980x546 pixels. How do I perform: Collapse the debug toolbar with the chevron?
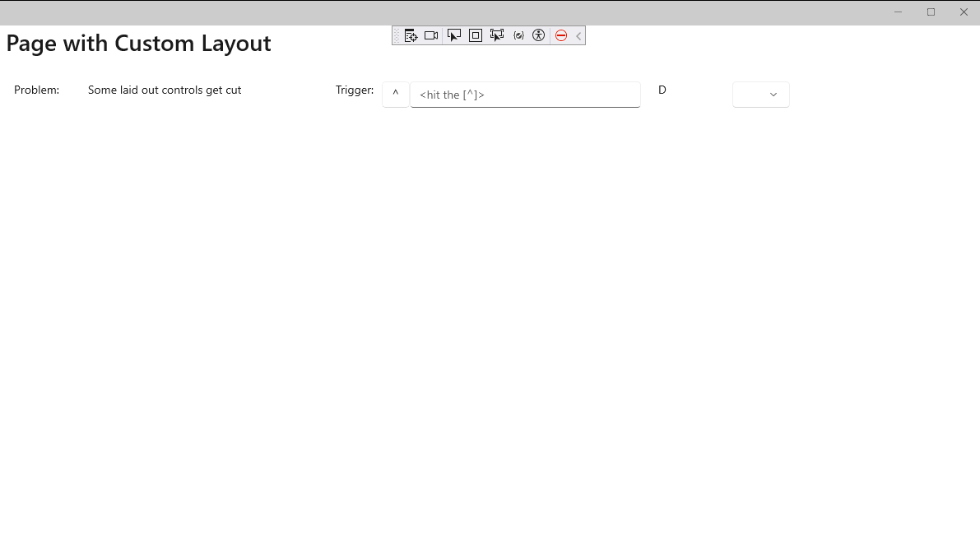click(577, 35)
